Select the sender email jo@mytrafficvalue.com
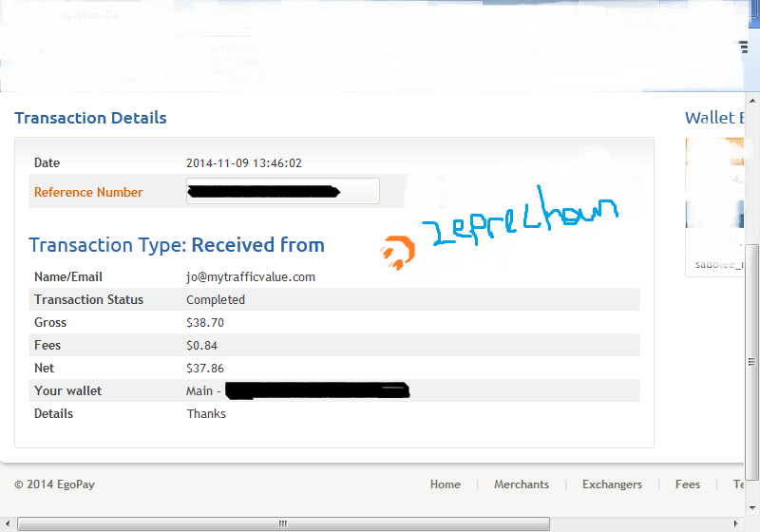 coord(251,276)
